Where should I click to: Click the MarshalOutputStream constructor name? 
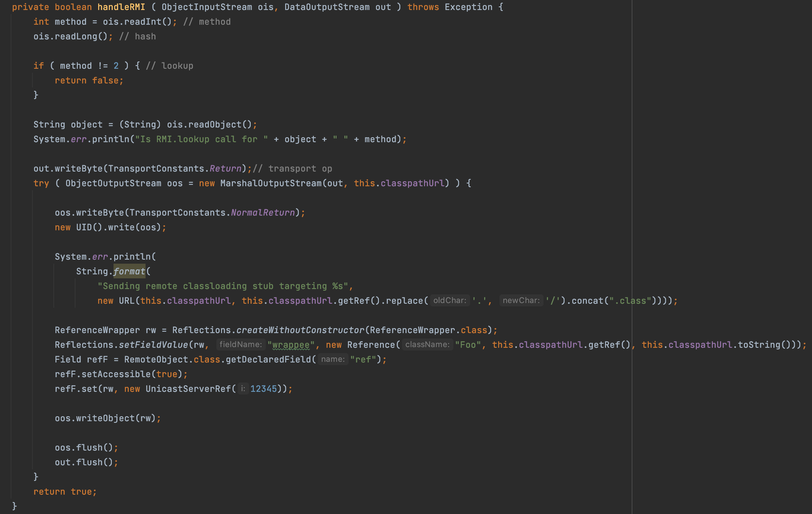click(271, 183)
